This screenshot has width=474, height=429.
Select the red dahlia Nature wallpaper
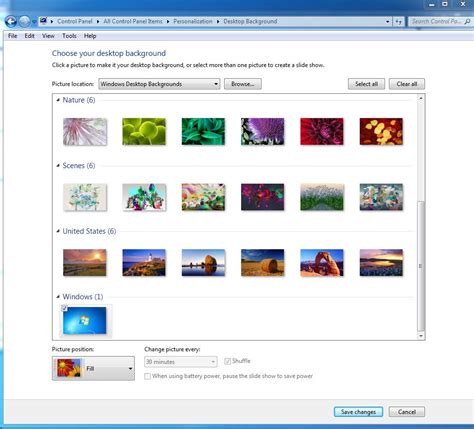point(322,132)
